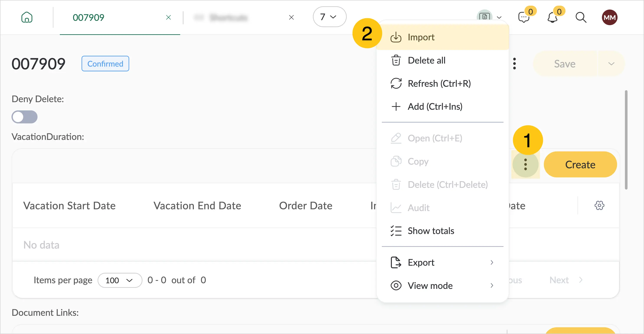The image size is (644, 334).
Task: Select the Audit menu entry
Action: (x=443, y=208)
